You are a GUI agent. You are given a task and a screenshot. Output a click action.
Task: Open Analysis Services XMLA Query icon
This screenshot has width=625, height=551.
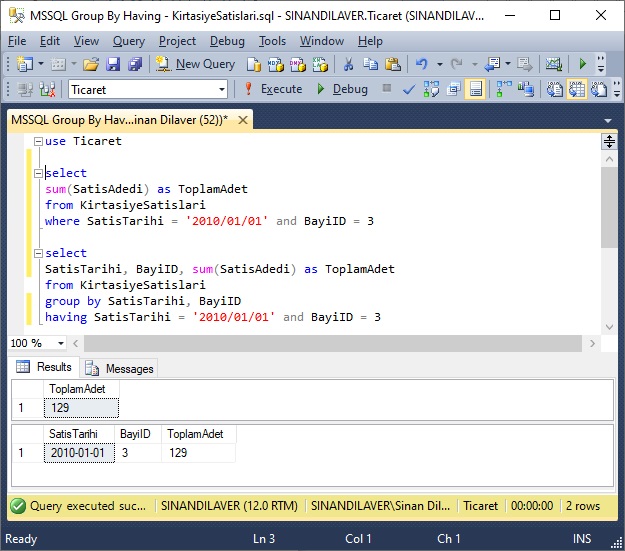pyautogui.click(x=320, y=64)
